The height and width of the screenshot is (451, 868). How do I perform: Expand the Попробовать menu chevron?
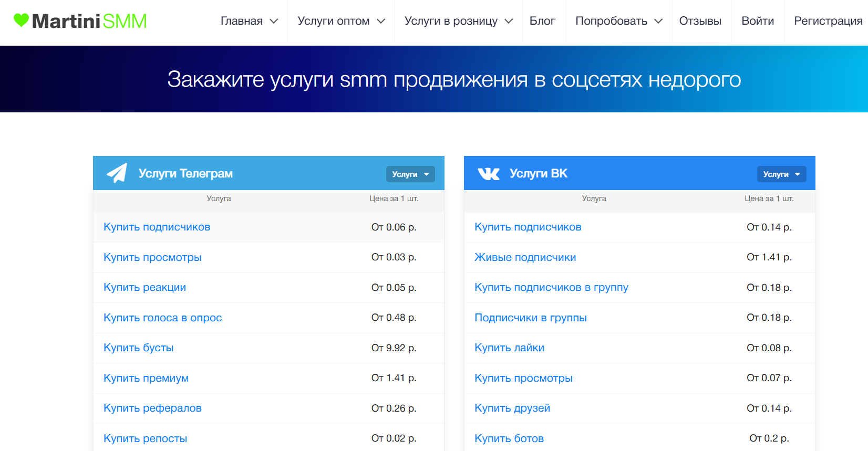click(658, 21)
